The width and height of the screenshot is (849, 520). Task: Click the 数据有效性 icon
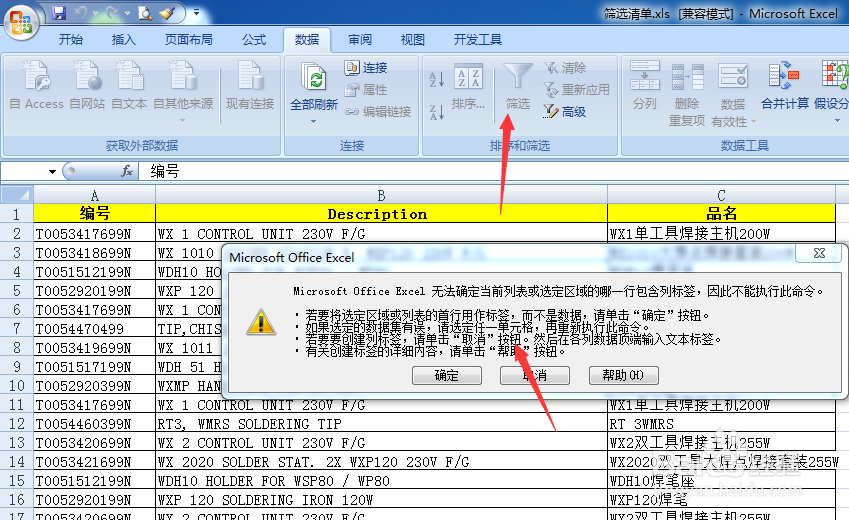click(733, 76)
